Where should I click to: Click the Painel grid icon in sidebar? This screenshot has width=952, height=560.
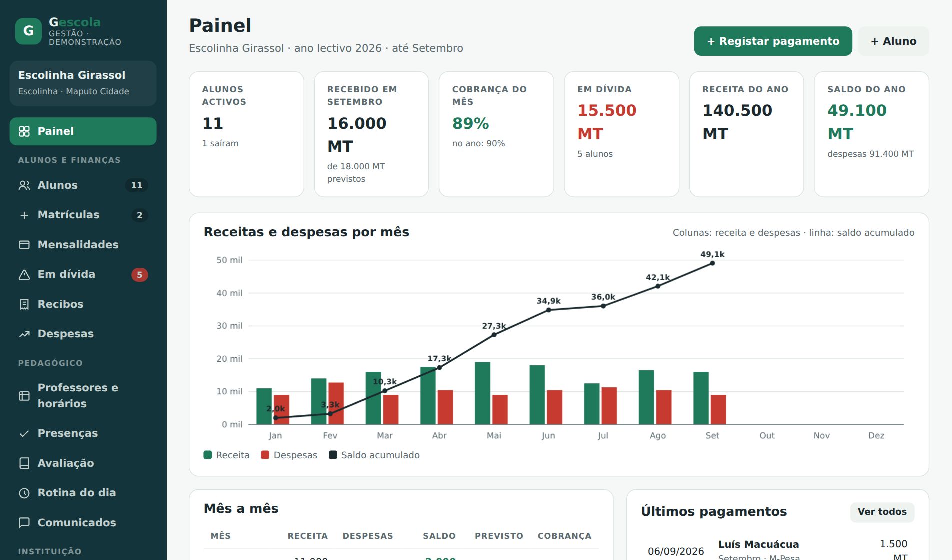24,131
